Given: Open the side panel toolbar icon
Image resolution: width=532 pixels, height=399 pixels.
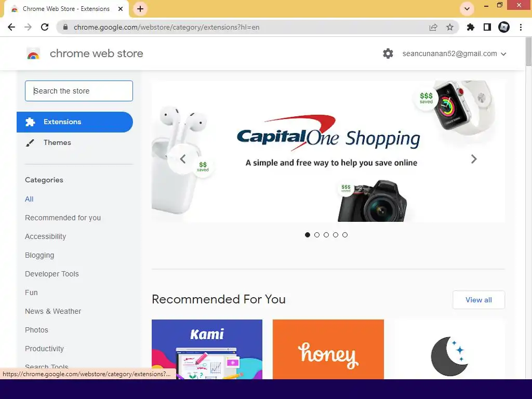Looking at the screenshot, I should (x=487, y=27).
